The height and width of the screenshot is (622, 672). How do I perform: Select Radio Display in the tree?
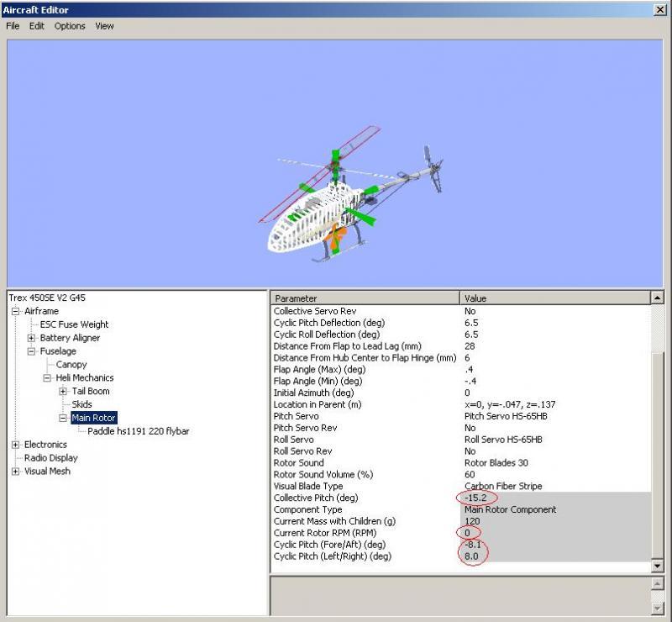click(50, 458)
